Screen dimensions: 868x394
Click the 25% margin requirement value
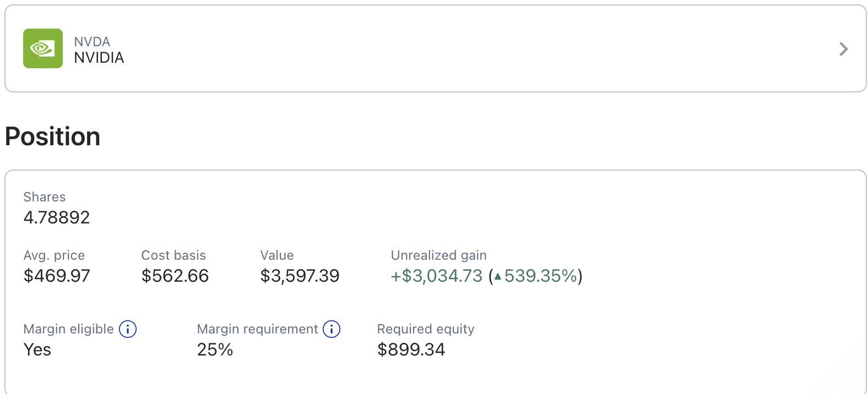click(x=215, y=349)
